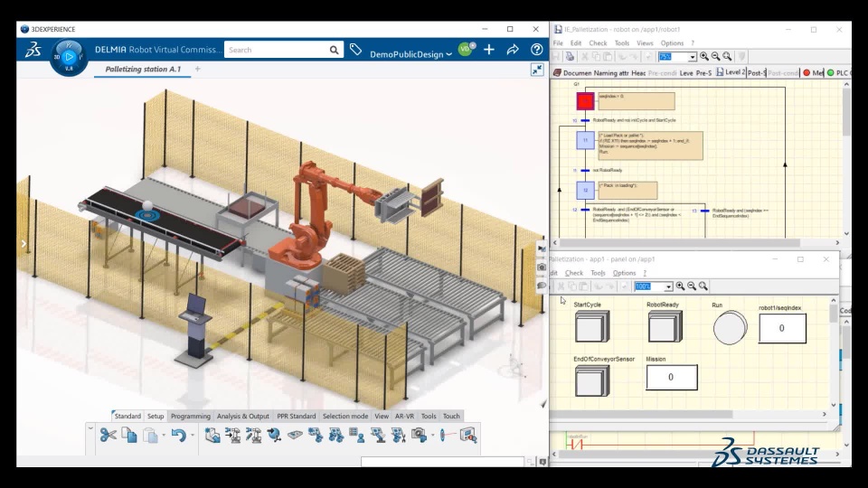This screenshot has width=868, height=488.
Task: Click the share arrow icon in the top bar
Action: tap(513, 50)
